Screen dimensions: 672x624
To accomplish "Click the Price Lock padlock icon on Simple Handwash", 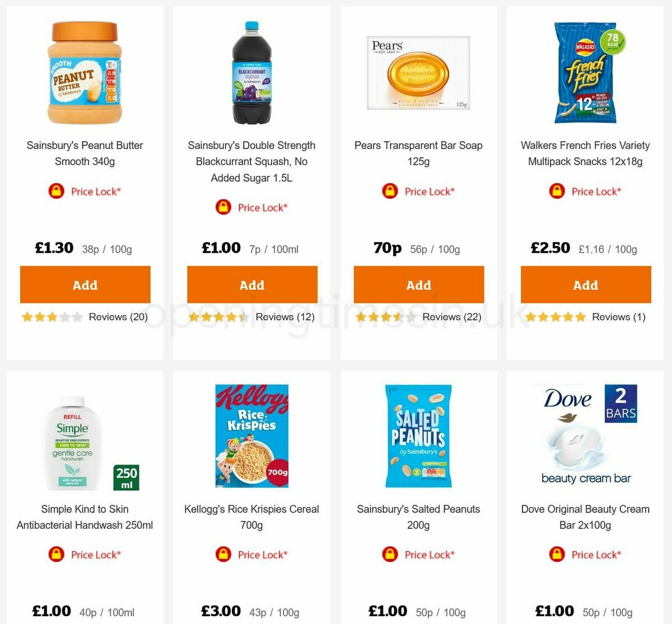I will (58, 555).
